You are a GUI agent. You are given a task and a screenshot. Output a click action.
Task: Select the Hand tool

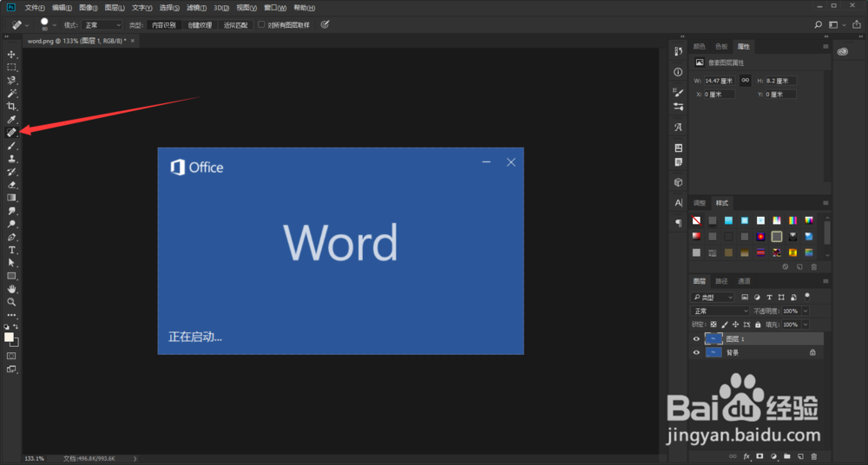click(11, 289)
